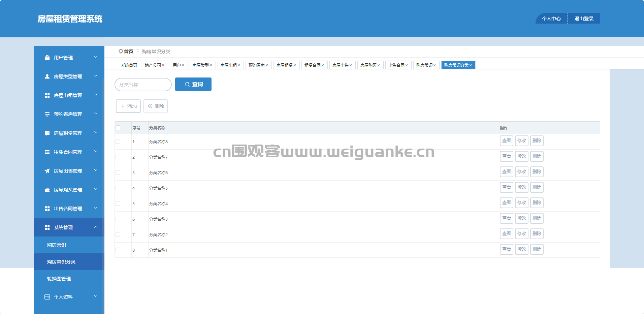Click the toolbar 删除 button
The height and width of the screenshot is (314, 644).
coord(156,106)
